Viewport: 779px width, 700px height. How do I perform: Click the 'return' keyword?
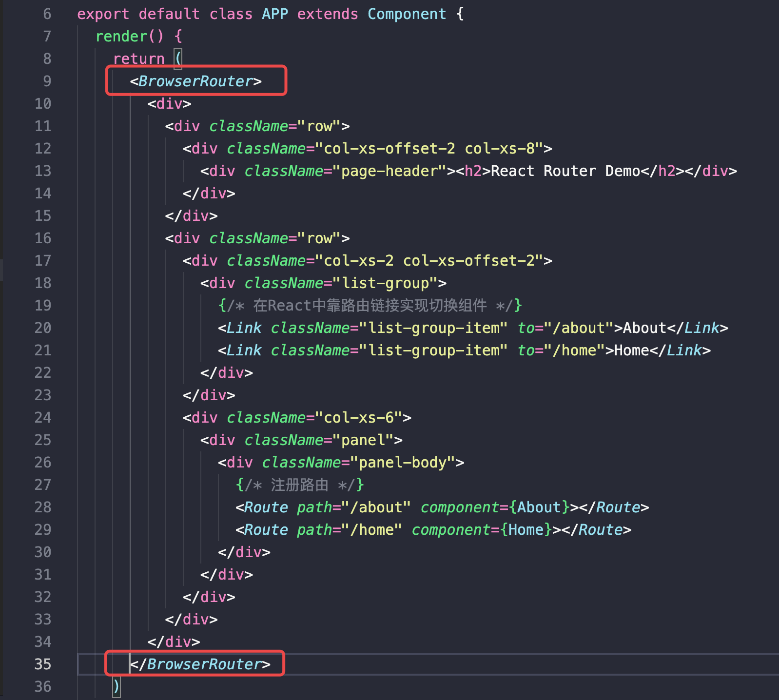tap(139, 59)
